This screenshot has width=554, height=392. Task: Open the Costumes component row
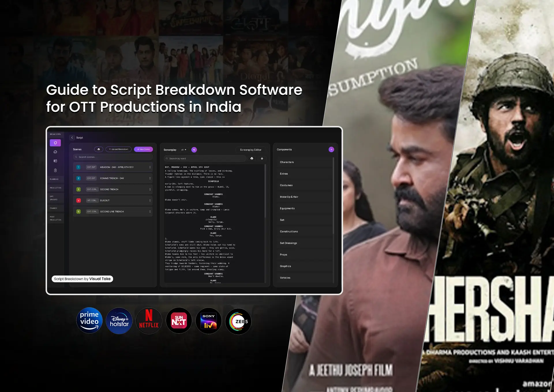(x=304, y=185)
